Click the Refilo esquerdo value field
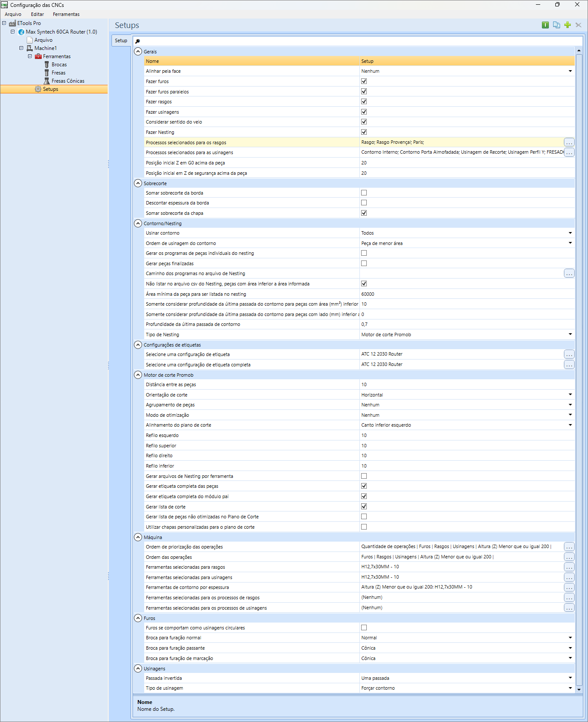 [x=467, y=435]
